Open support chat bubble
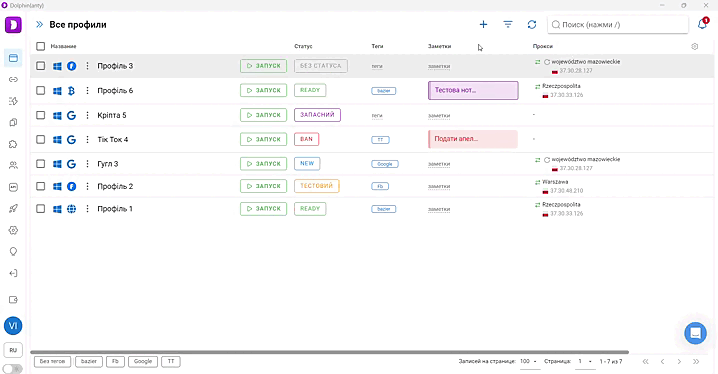The width and height of the screenshot is (718, 374). click(x=696, y=333)
